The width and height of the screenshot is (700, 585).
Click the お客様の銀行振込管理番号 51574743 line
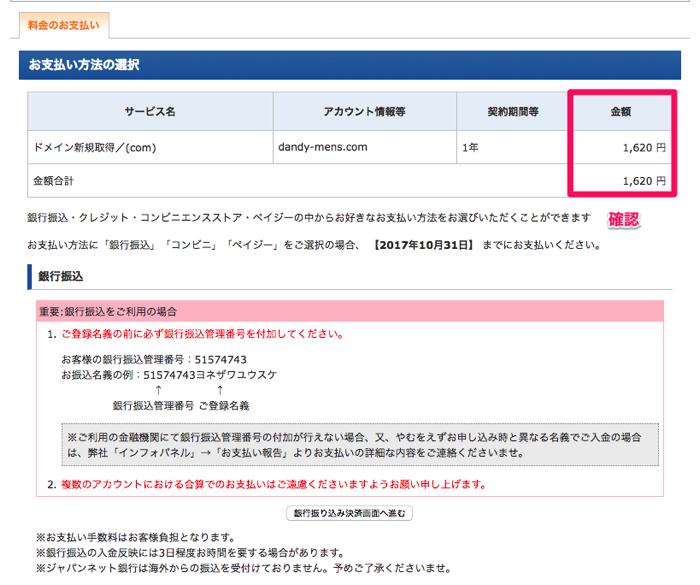[153, 359]
